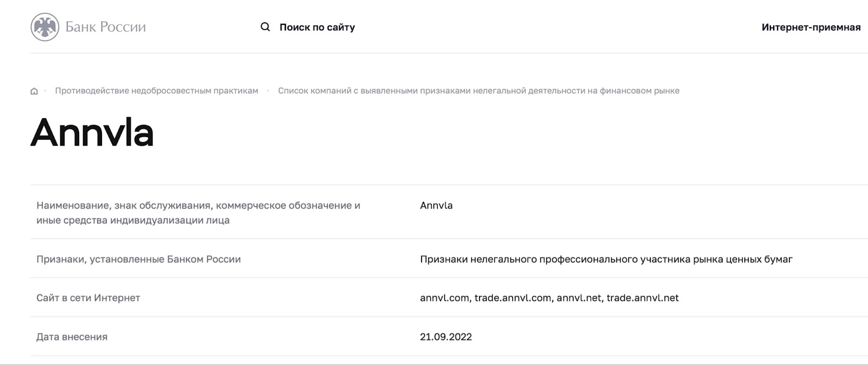Select the Признаки нелегального профессионального участника value
This screenshot has height=365, width=868.
606,259
